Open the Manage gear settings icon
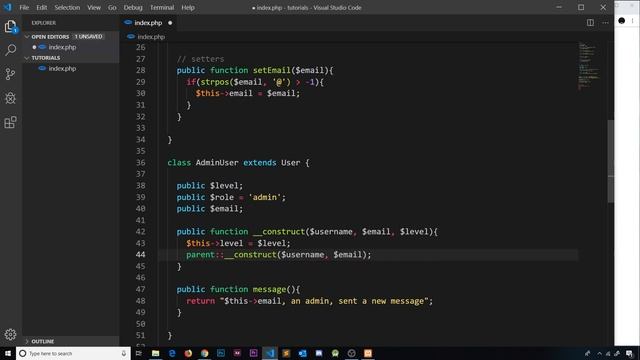Screen dimensions: 640x360 10,334
